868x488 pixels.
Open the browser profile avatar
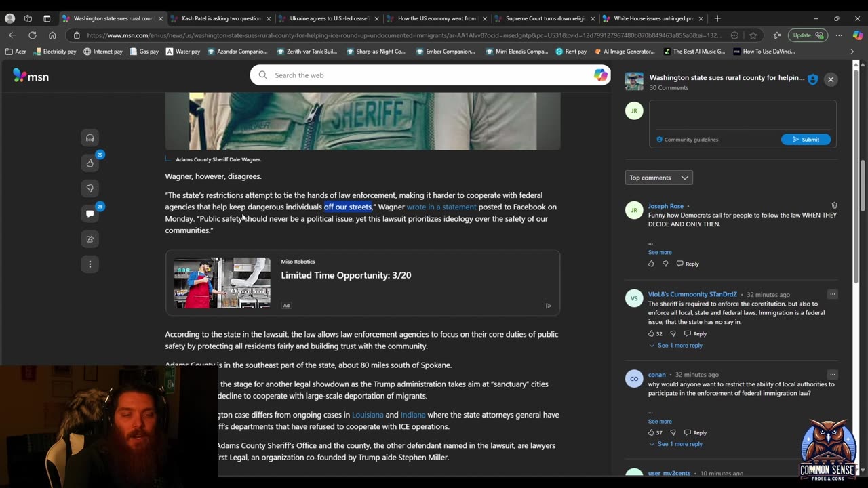click(9, 18)
